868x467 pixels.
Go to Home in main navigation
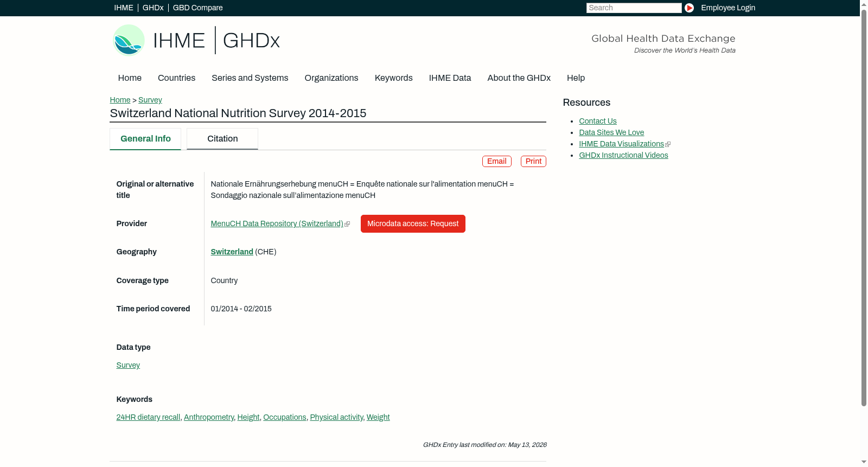(x=130, y=78)
